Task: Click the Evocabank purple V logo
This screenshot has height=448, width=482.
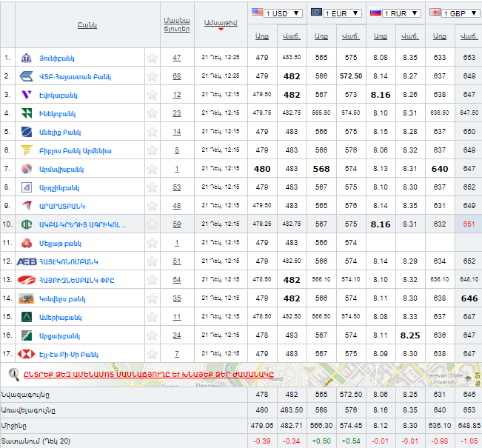Action: point(27,95)
